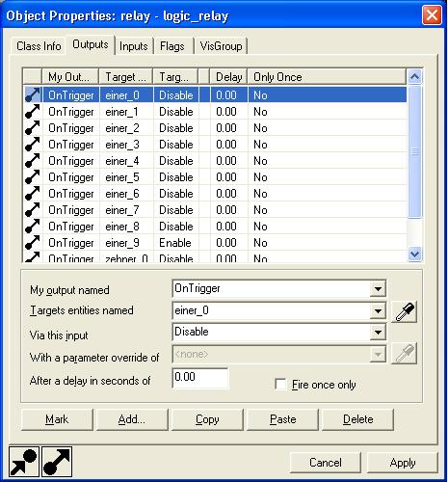Click the delay in seconds input field
The width and height of the screenshot is (448, 482).
(x=200, y=378)
